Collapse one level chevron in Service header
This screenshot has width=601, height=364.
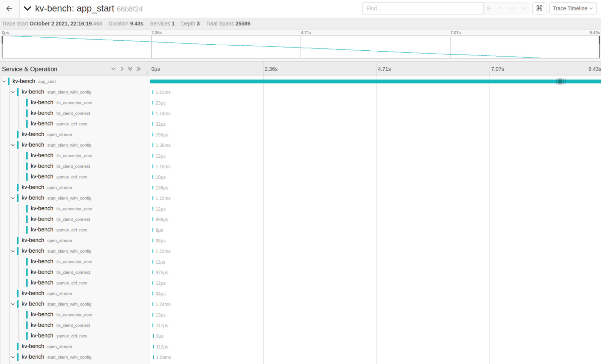click(x=122, y=69)
